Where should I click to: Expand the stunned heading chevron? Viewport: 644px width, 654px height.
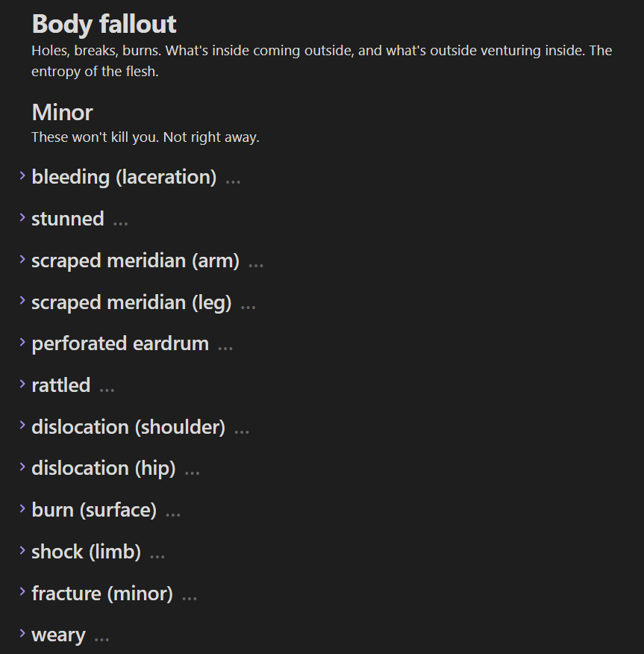pyautogui.click(x=22, y=217)
